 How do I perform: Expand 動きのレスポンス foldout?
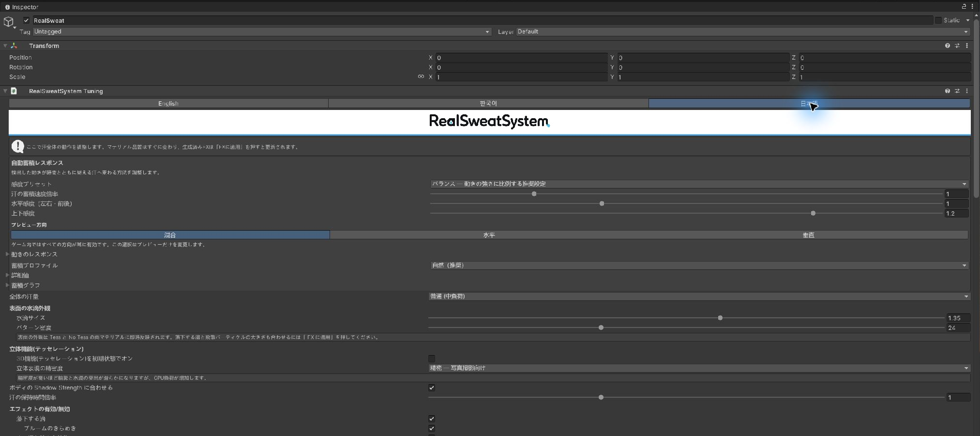[x=7, y=254]
